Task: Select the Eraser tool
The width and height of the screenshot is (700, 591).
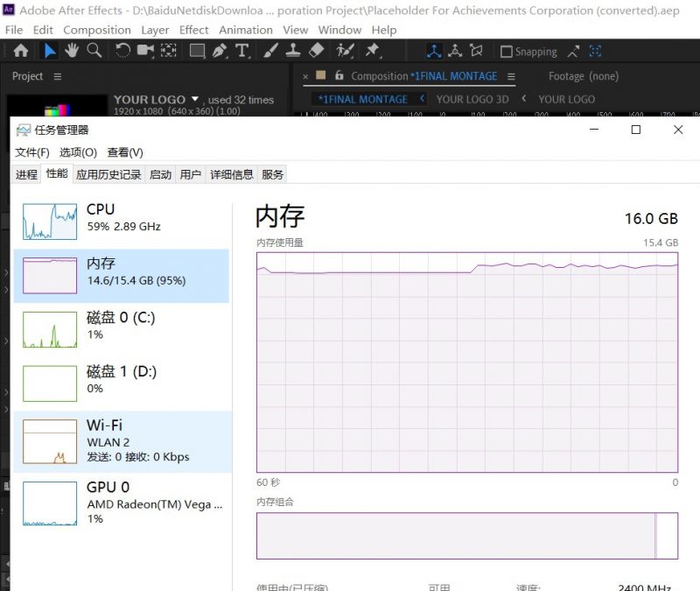Action: (x=316, y=51)
